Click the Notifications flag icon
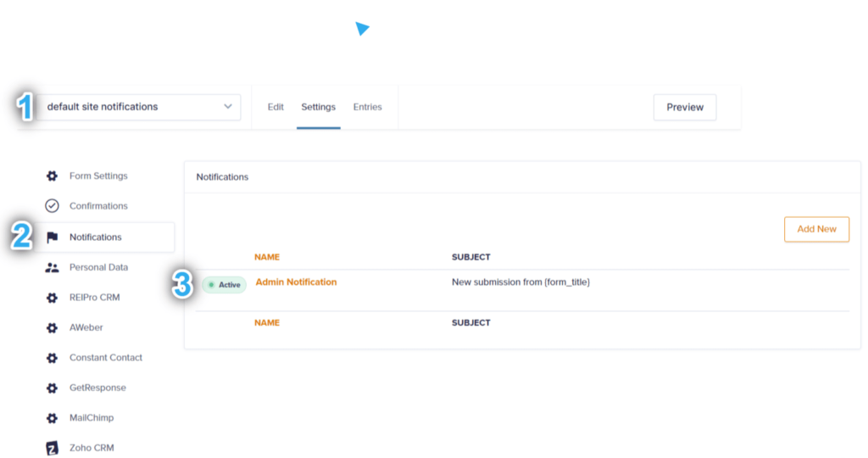 point(52,237)
